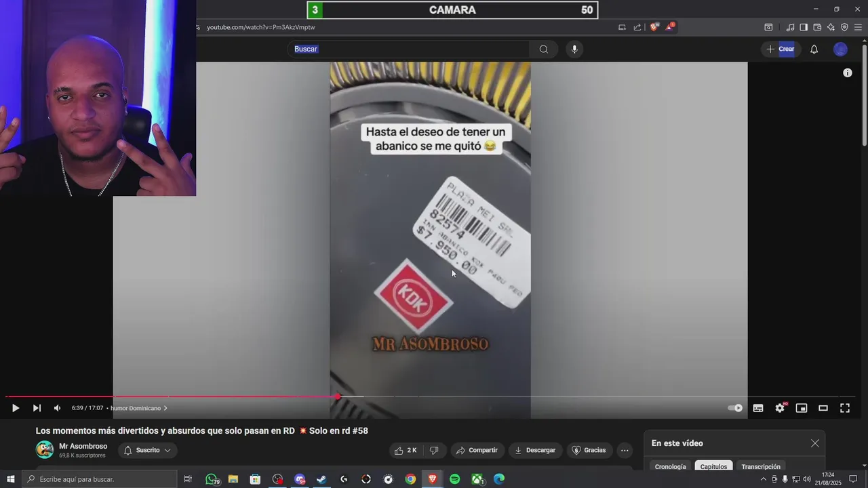Switch to the Transcripción tab

pyautogui.click(x=761, y=466)
